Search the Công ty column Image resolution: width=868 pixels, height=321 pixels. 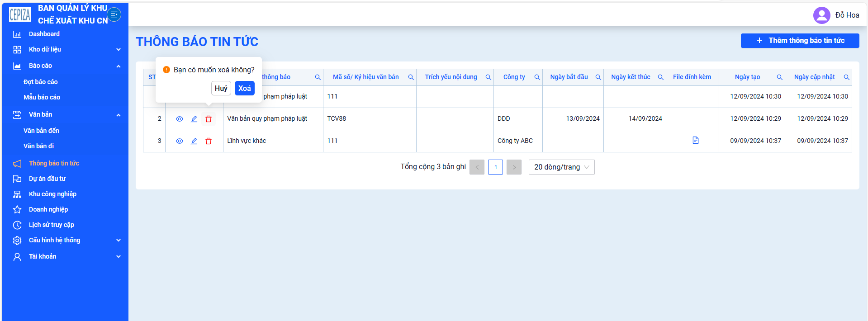click(x=537, y=77)
